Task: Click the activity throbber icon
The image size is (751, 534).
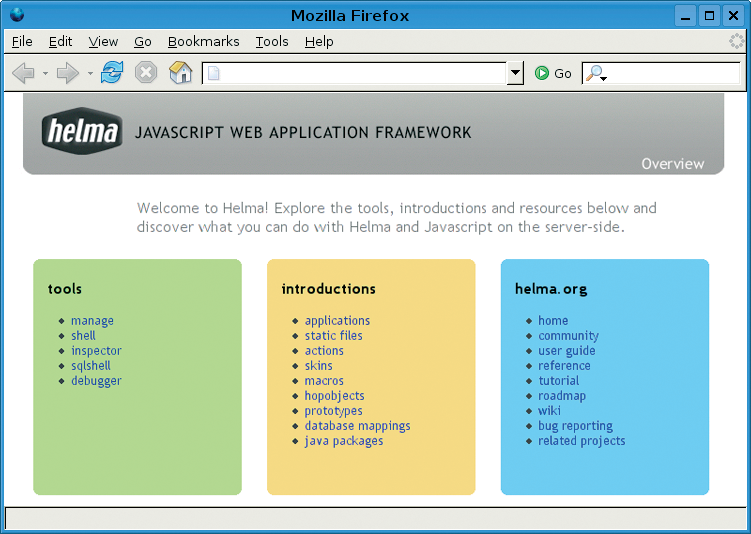Action: [736, 41]
